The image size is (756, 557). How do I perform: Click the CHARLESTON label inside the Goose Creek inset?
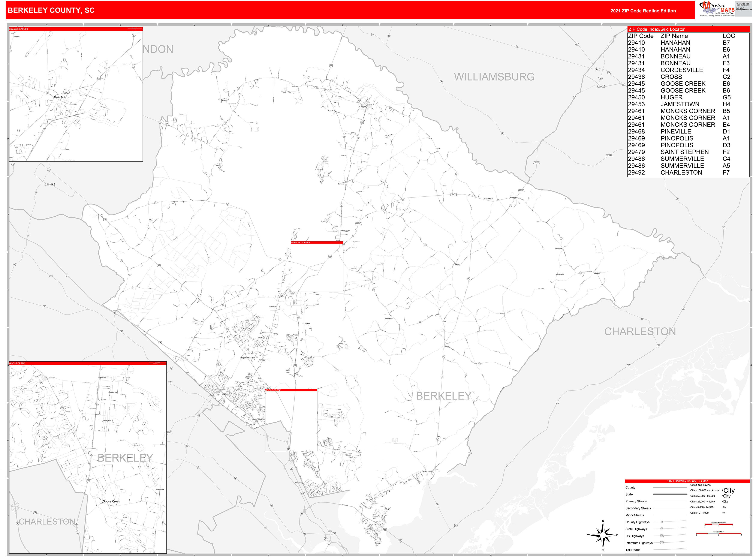(x=47, y=522)
